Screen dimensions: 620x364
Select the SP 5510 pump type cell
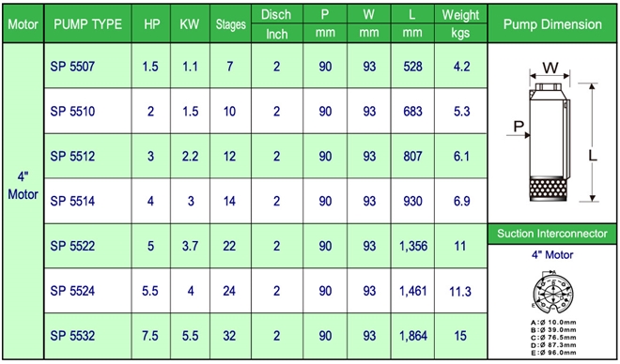pyautogui.click(x=87, y=111)
